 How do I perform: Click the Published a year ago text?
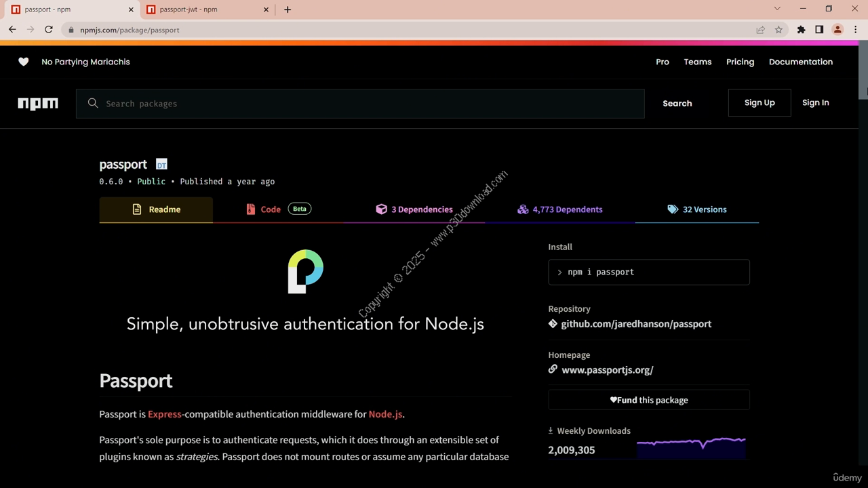227,182
